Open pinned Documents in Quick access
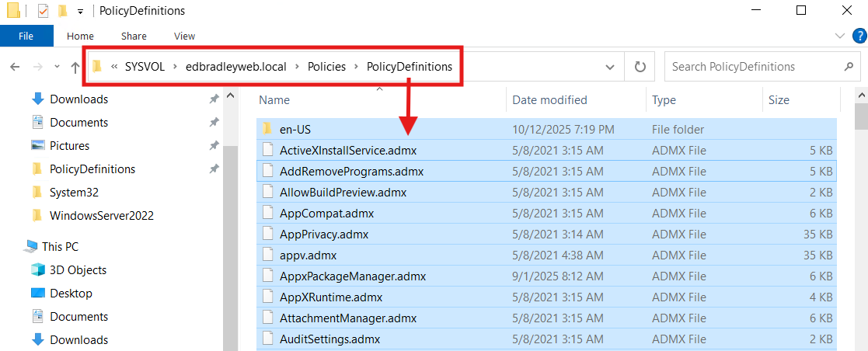Image resolution: width=868 pixels, height=351 pixels. click(x=78, y=123)
